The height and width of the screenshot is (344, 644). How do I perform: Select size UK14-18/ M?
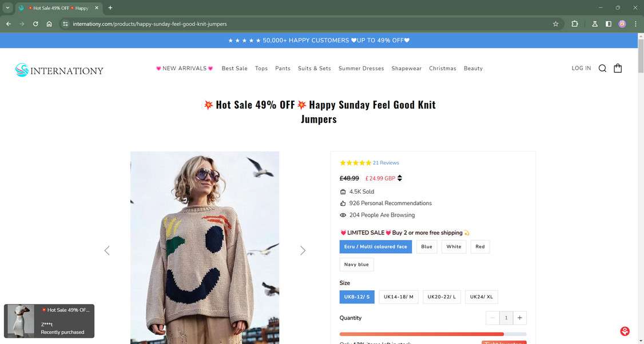[399, 297]
